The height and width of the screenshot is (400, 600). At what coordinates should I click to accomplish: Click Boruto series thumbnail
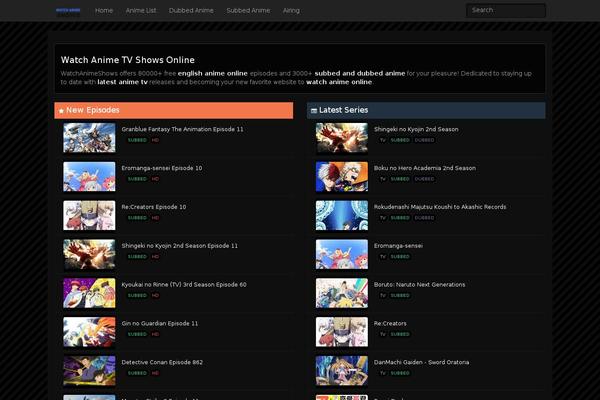[x=342, y=293]
